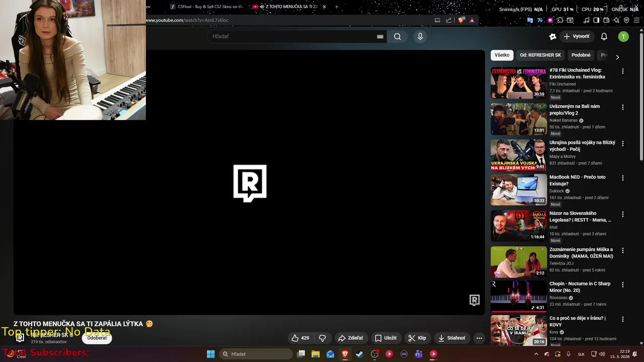Open options menu for Ukrajina posílá vojáky video
This screenshot has height=362, width=644.
[623, 143]
